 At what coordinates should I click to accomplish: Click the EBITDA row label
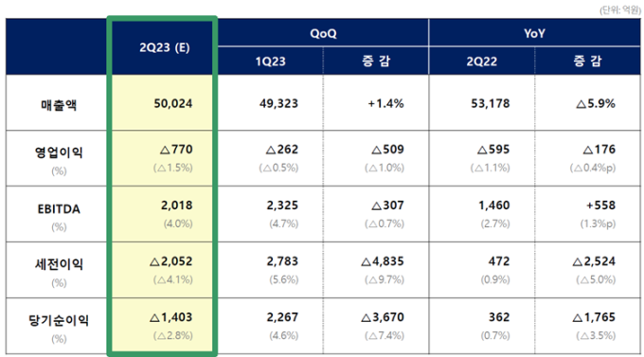click(59, 209)
